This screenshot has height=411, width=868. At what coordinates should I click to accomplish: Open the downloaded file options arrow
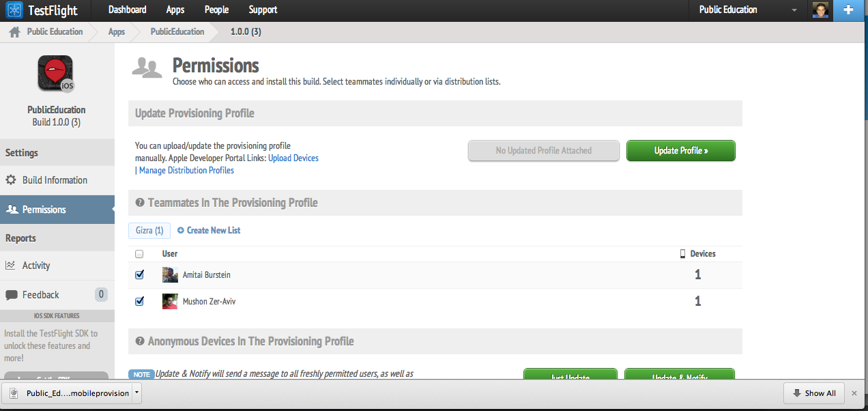click(x=137, y=393)
